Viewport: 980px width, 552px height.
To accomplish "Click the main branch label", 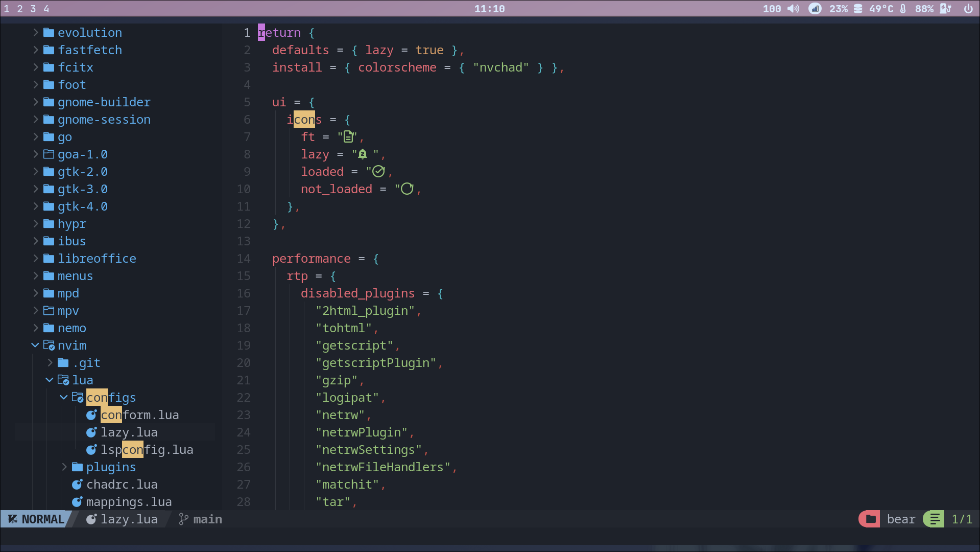I will (x=207, y=519).
